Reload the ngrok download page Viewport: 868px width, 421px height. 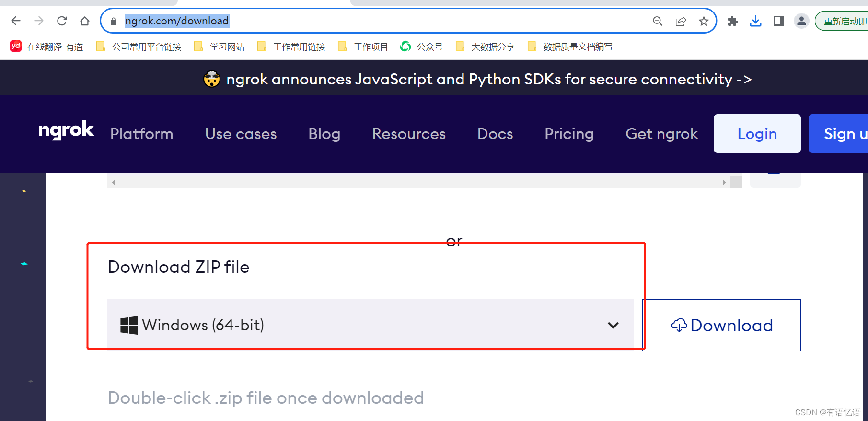click(x=62, y=21)
